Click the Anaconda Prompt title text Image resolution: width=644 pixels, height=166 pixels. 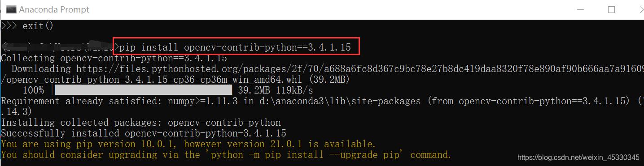point(54,9)
